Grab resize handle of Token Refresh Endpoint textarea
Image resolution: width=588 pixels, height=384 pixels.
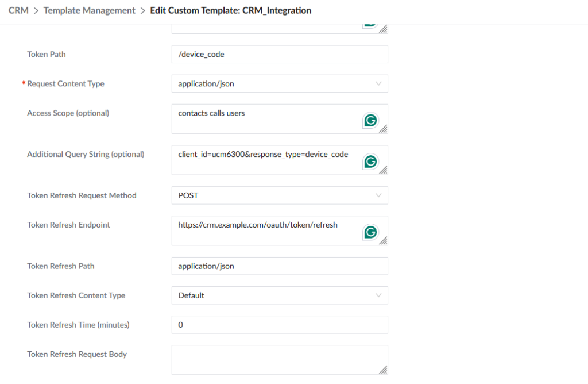point(383,241)
